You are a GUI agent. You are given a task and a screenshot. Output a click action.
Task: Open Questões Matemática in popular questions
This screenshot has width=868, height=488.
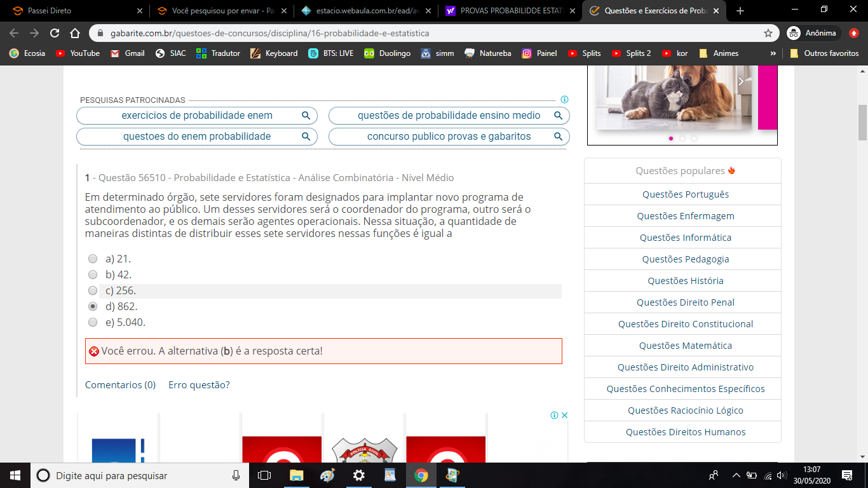685,346
